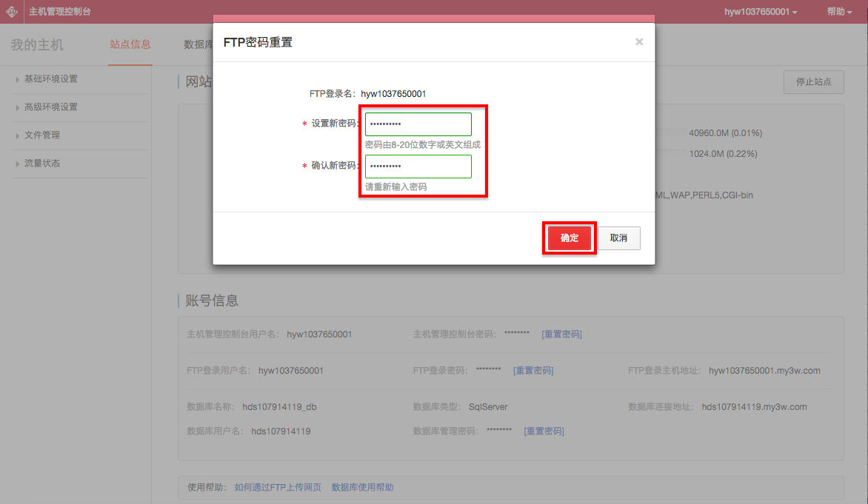Click the 停止站点 button
The height and width of the screenshot is (504, 868).
click(813, 82)
